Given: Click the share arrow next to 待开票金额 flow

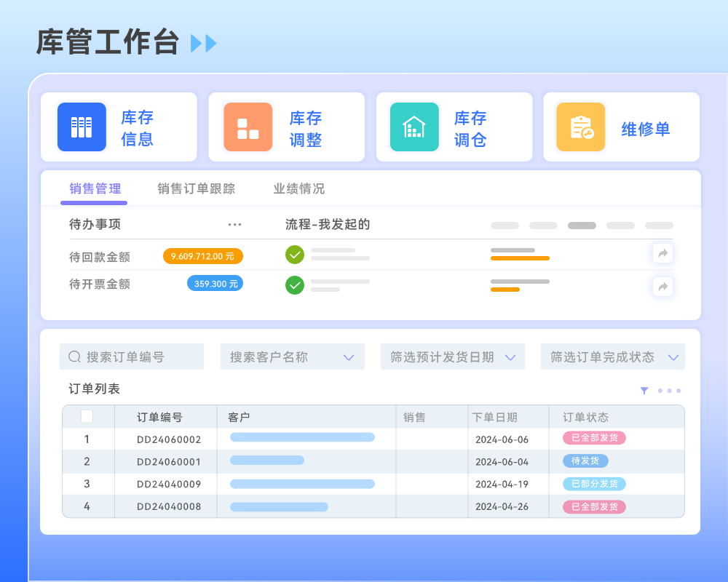Looking at the screenshot, I should (x=662, y=286).
